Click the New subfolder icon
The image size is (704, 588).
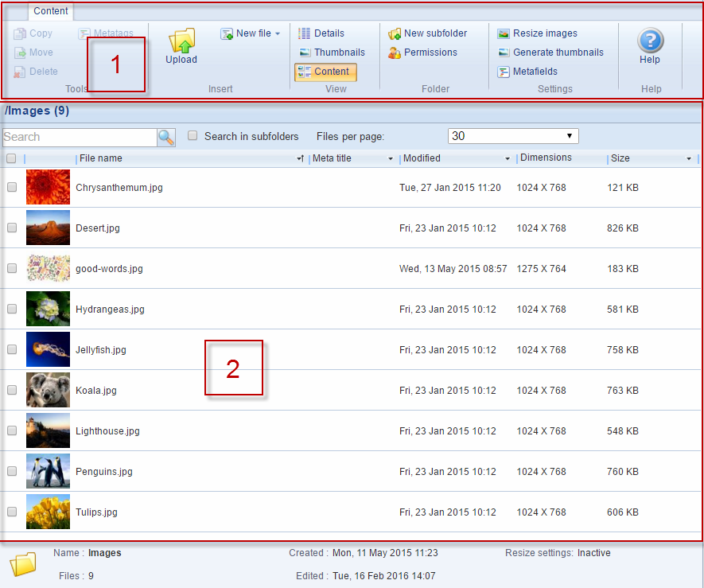click(x=395, y=33)
